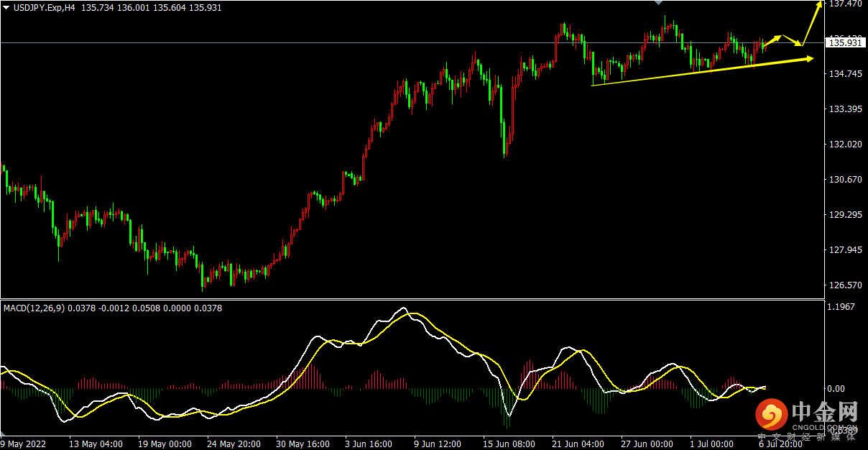868x450 pixels.
Task: Click the 6 Jul 20:00 time label
Action: [x=780, y=444]
